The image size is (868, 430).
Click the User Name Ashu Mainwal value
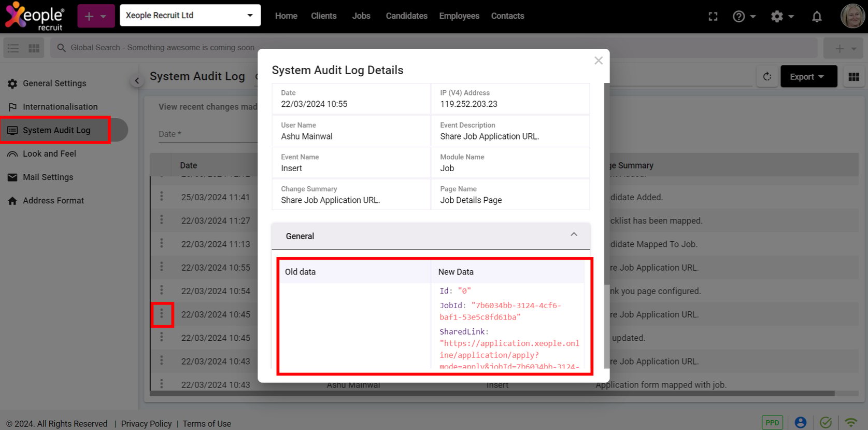307,136
